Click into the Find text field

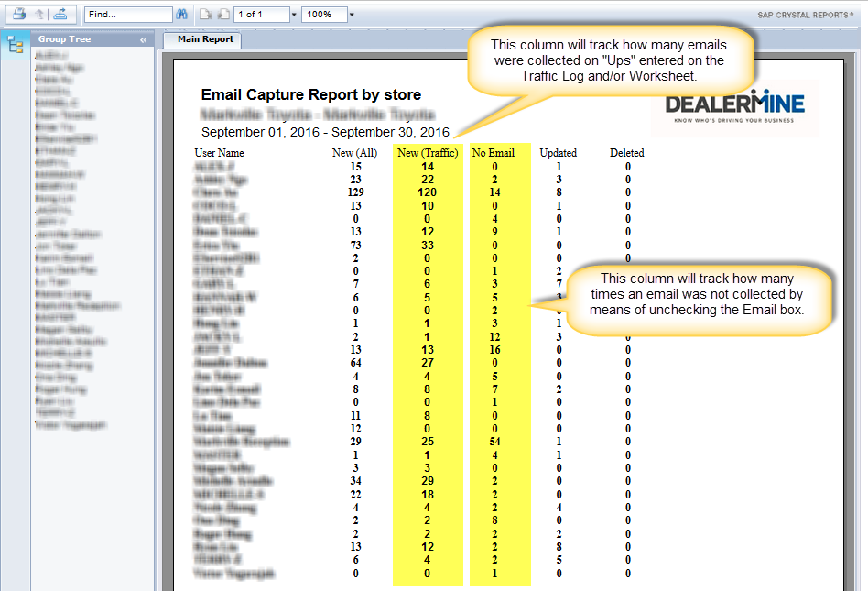[x=127, y=15]
